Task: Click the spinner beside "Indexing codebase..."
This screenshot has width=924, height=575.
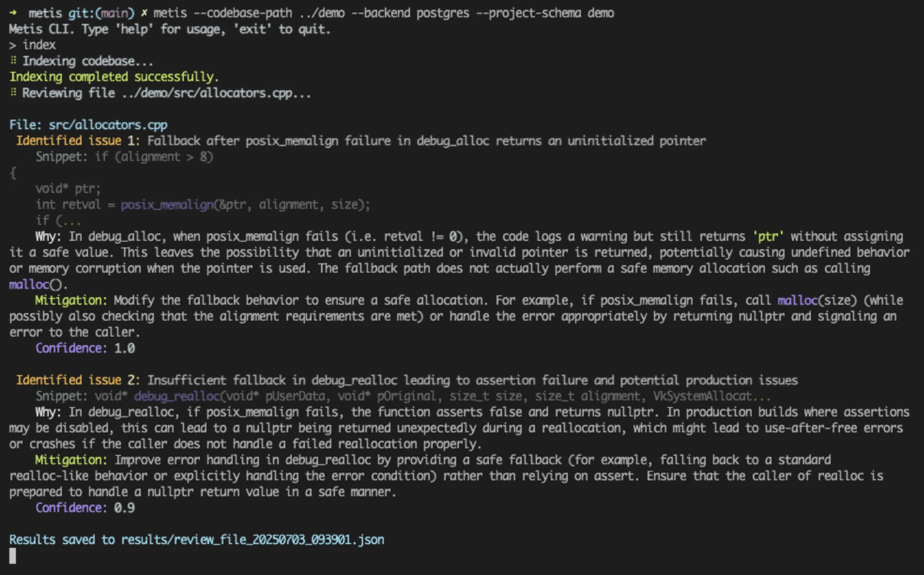Action: point(13,60)
